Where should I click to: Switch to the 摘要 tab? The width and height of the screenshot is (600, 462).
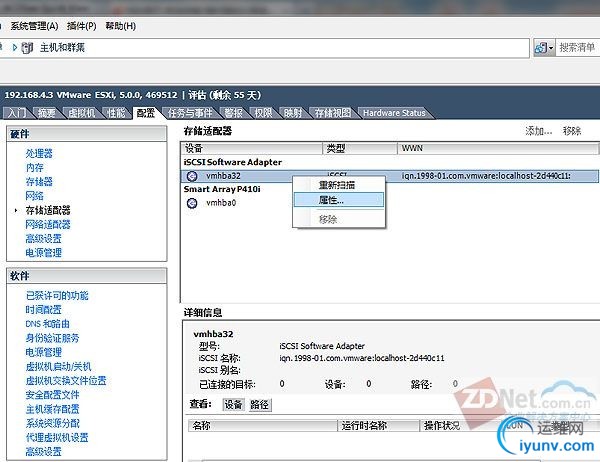(x=47, y=113)
